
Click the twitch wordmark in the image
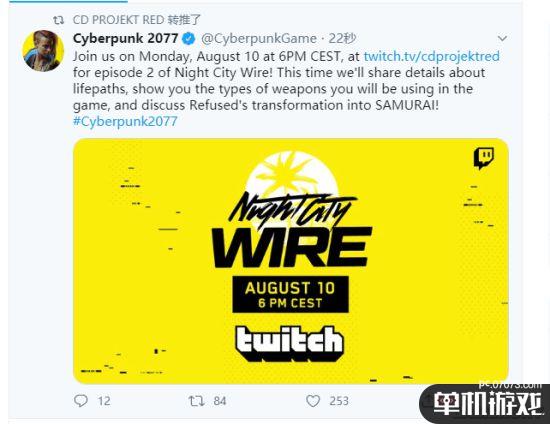pos(290,344)
